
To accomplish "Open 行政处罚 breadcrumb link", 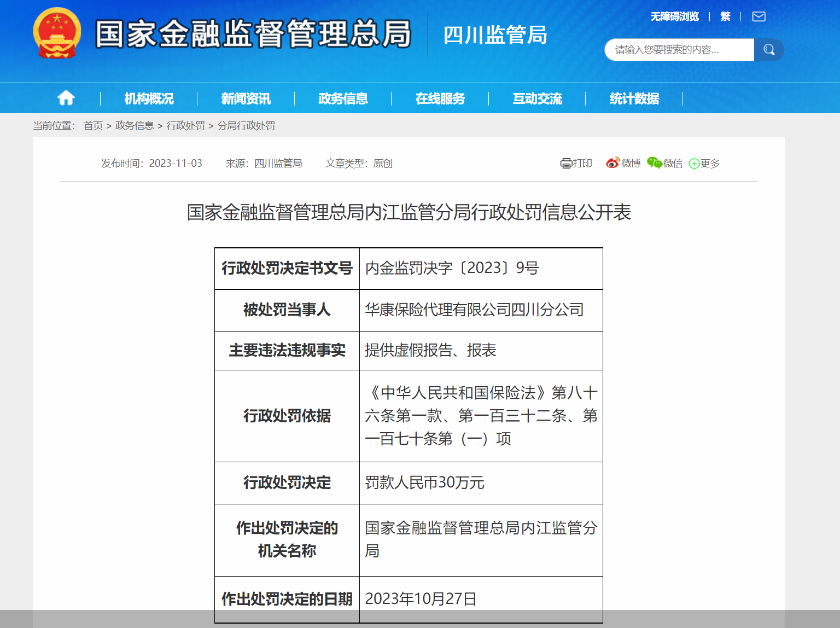I will (186, 125).
